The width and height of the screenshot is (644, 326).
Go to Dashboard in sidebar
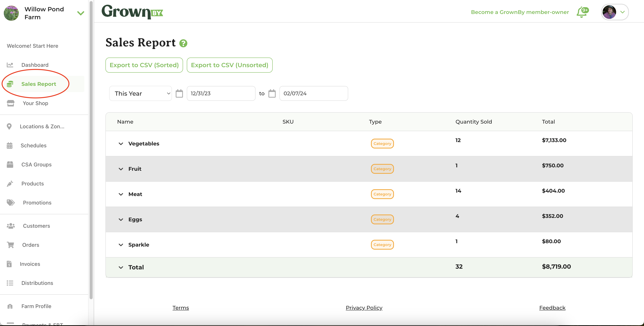click(35, 65)
